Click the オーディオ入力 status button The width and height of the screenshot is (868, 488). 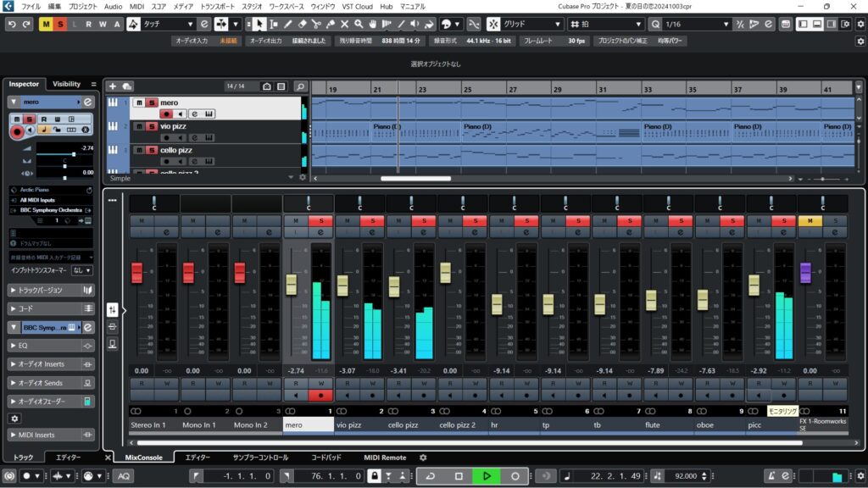click(191, 41)
